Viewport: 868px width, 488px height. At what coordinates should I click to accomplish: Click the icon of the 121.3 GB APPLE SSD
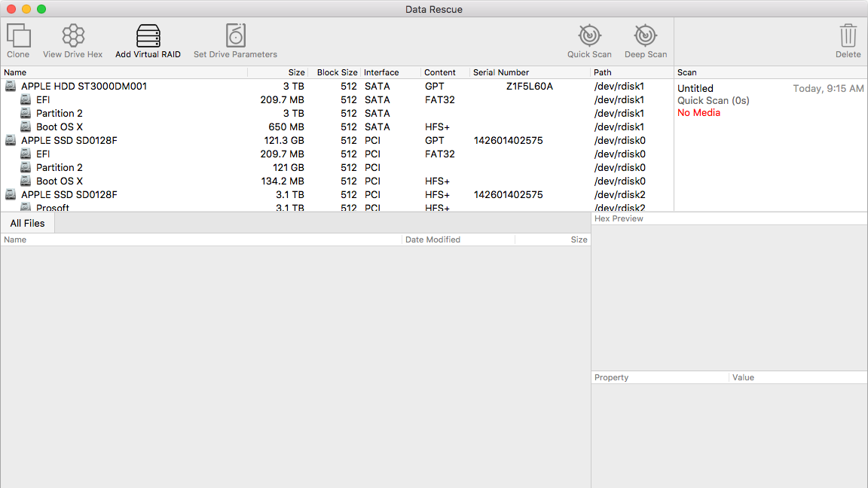11,140
